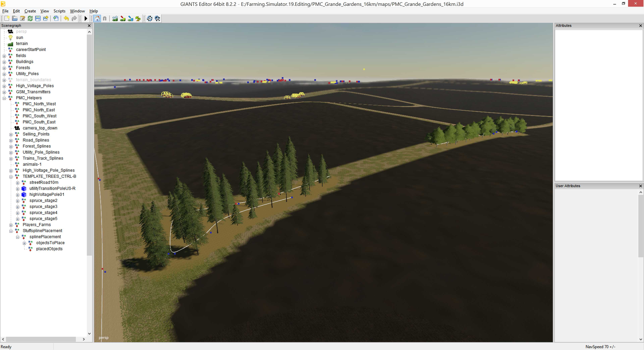The image size is (644, 350).
Task: Collapse the PMC_Helpers node
Action: (4, 98)
